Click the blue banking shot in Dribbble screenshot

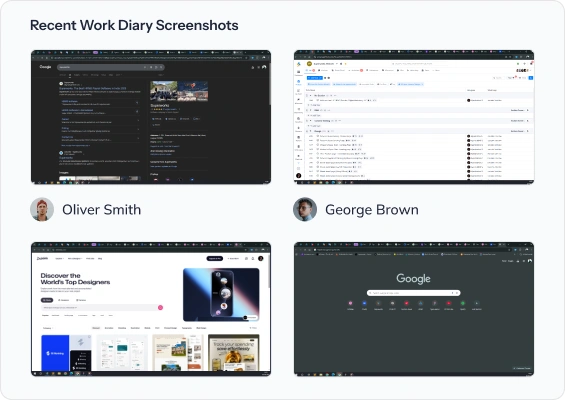[66, 353]
